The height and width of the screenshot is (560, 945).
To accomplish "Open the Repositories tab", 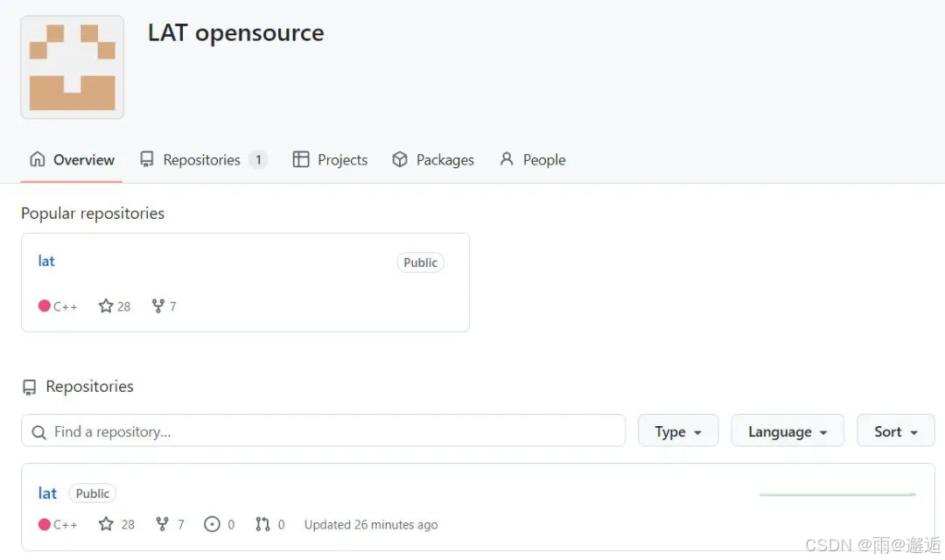I will click(x=203, y=160).
